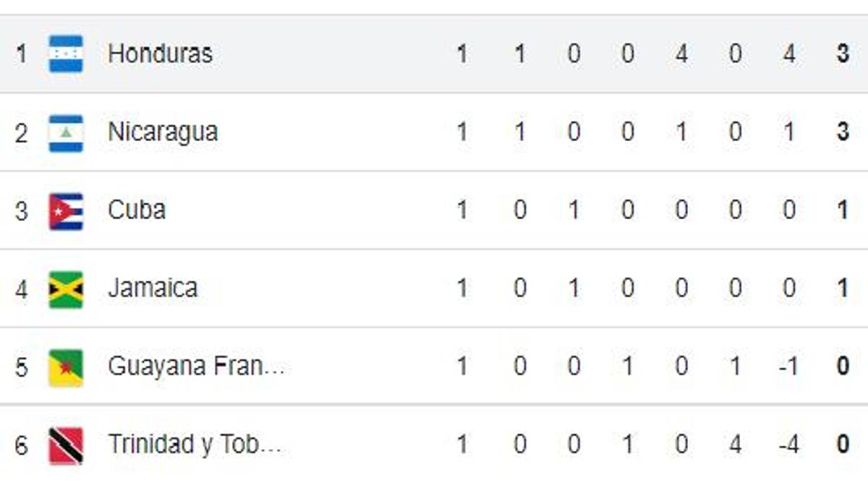Click the Trinidad y Tobago flag icon
This screenshot has width=868, height=493.
pos(66,445)
